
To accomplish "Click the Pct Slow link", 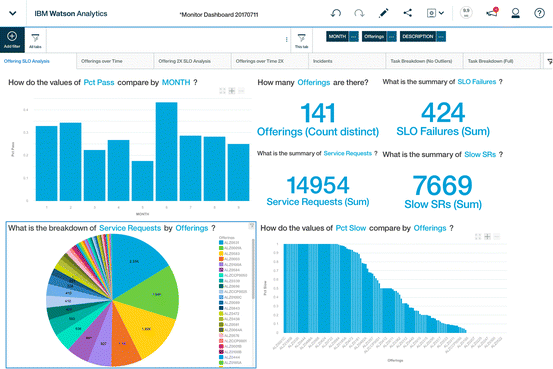I will click(x=351, y=228).
